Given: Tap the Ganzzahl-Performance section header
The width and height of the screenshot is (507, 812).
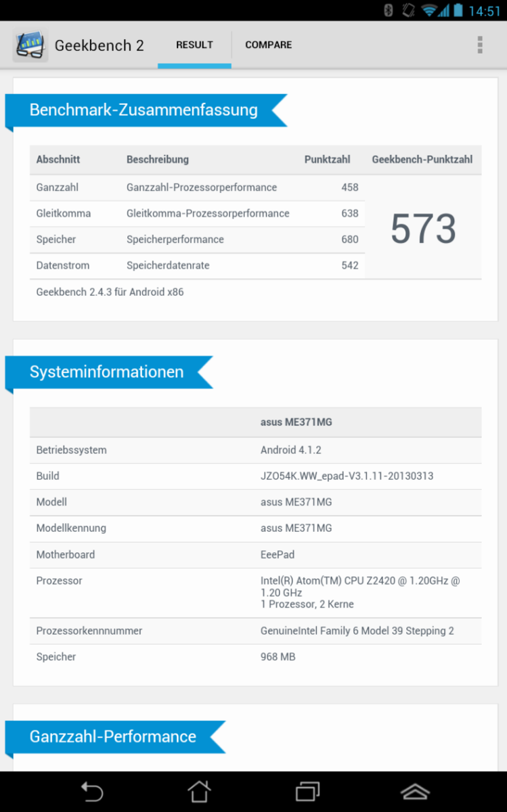Looking at the screenshot, I should click(x=113, y=737).
